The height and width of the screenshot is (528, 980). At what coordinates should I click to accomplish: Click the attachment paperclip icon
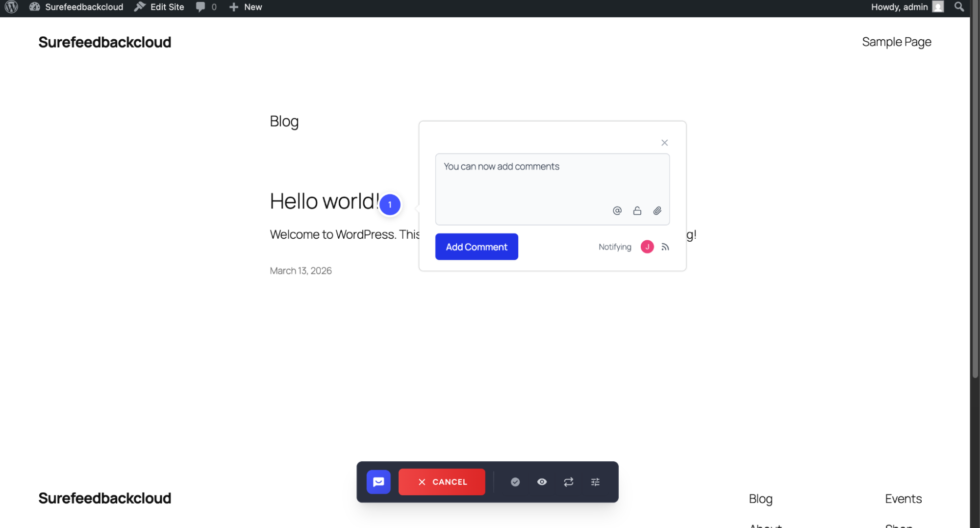(x=657, y=211)
